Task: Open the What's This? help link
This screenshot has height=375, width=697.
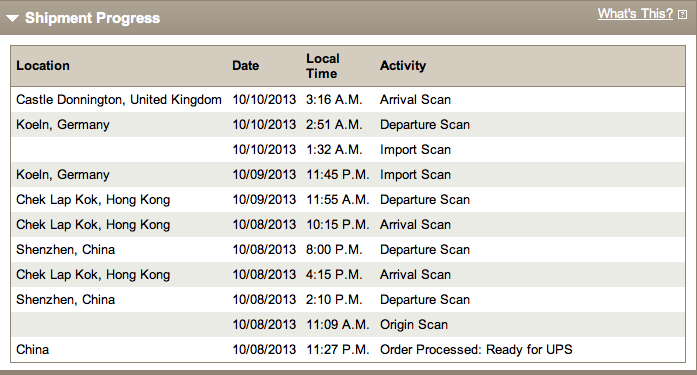Action: coord(635,14)
